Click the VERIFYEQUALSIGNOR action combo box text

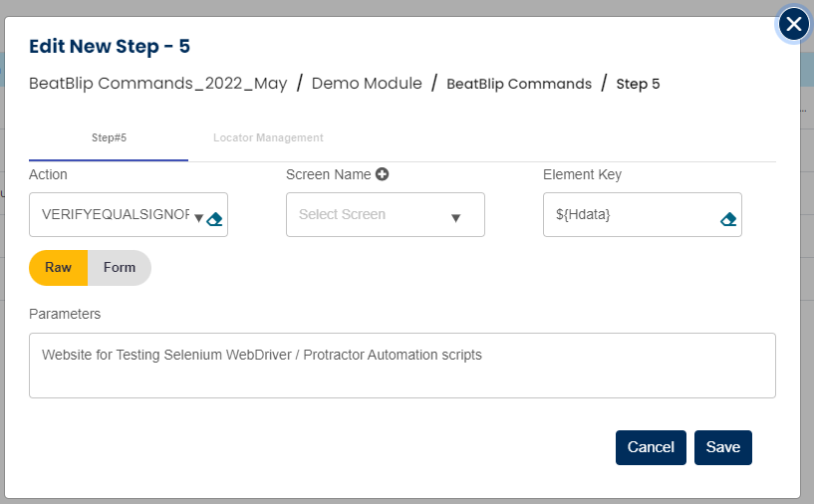click(115, 214)
